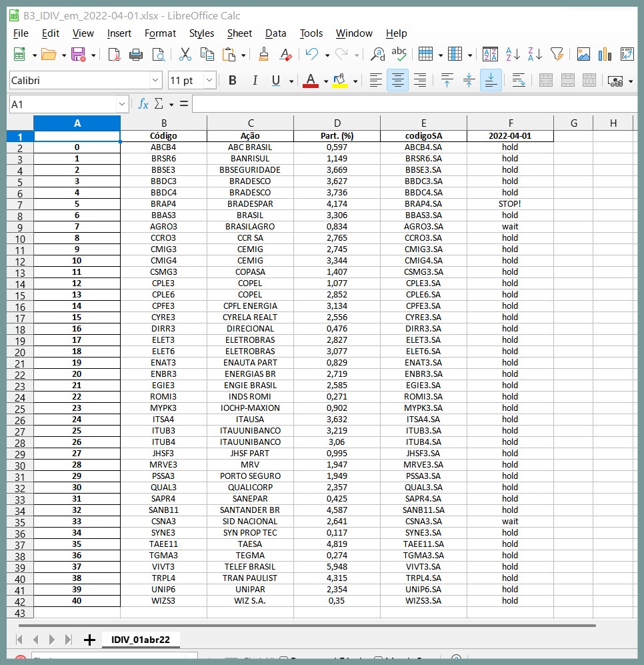The image size is (644, 665).
Task: Go to the last sheet button
Action: [68, 640]
